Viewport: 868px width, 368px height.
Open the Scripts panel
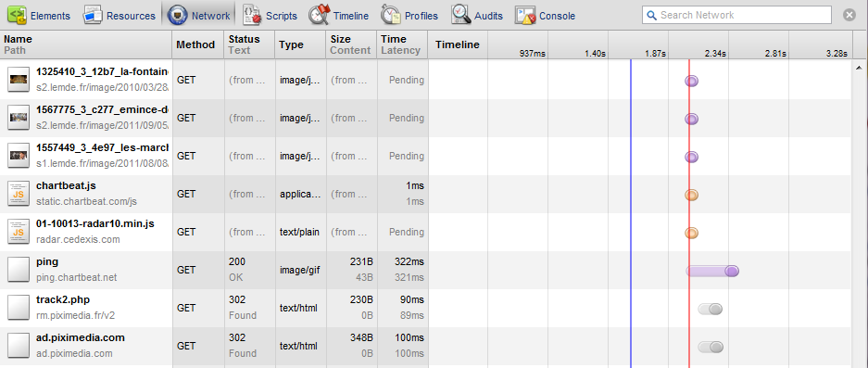[x=270, y=16]
